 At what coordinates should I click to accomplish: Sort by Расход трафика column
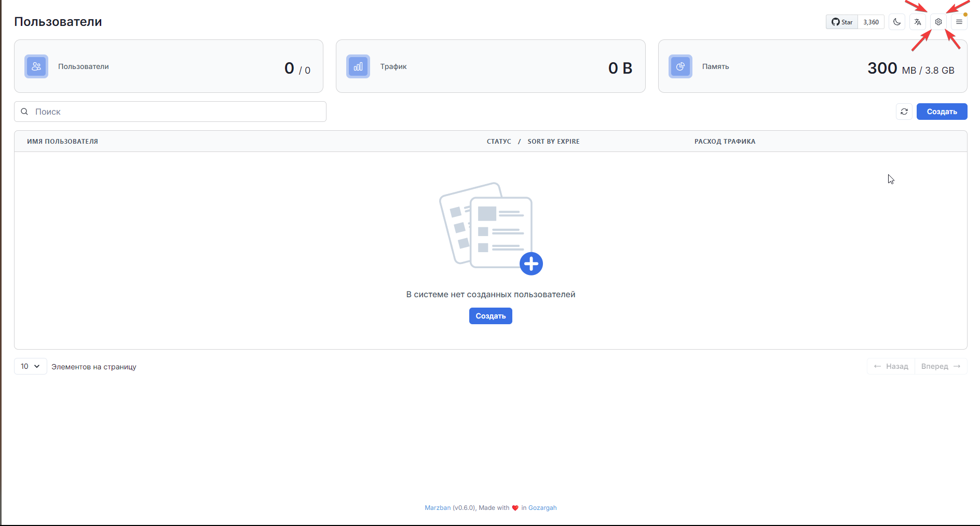[x=725, y=141]
